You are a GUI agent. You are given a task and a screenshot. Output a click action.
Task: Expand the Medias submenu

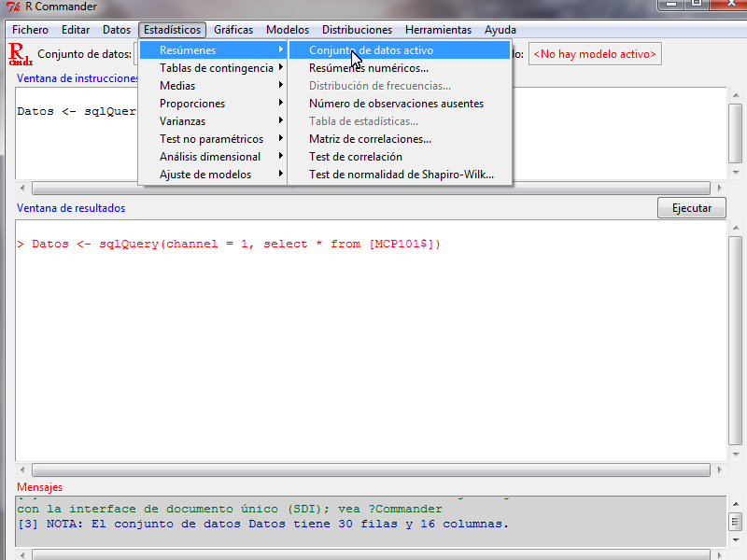coord(214,86)
